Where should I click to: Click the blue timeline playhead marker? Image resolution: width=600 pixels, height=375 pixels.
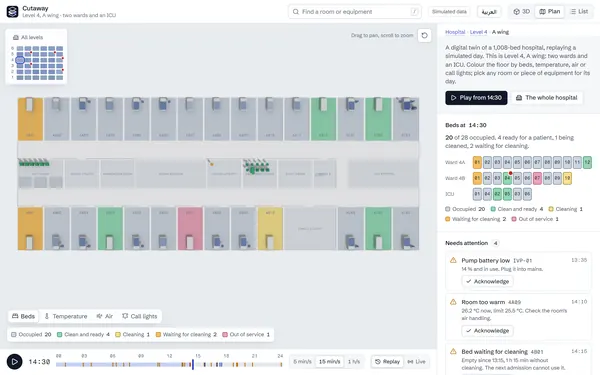click(193, 364)
